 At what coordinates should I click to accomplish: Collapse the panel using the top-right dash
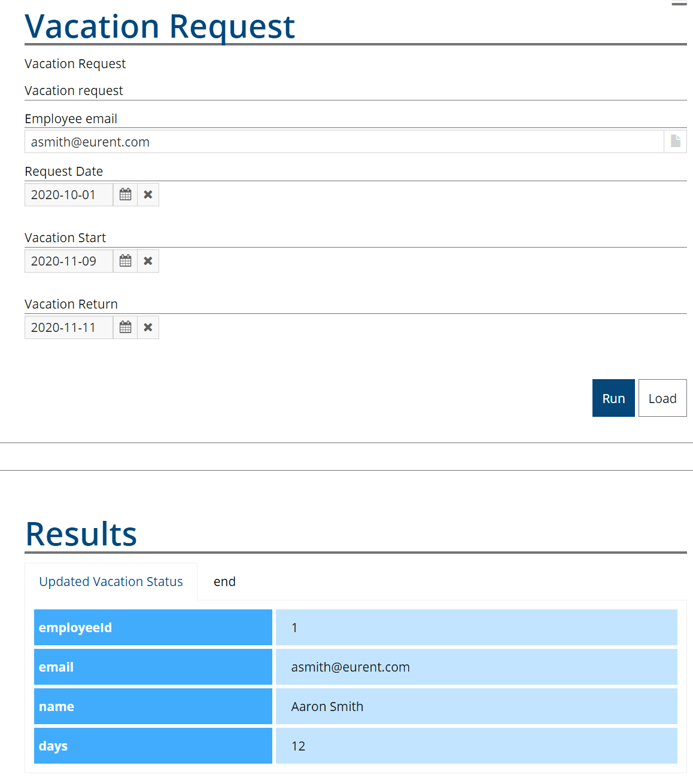679,5
